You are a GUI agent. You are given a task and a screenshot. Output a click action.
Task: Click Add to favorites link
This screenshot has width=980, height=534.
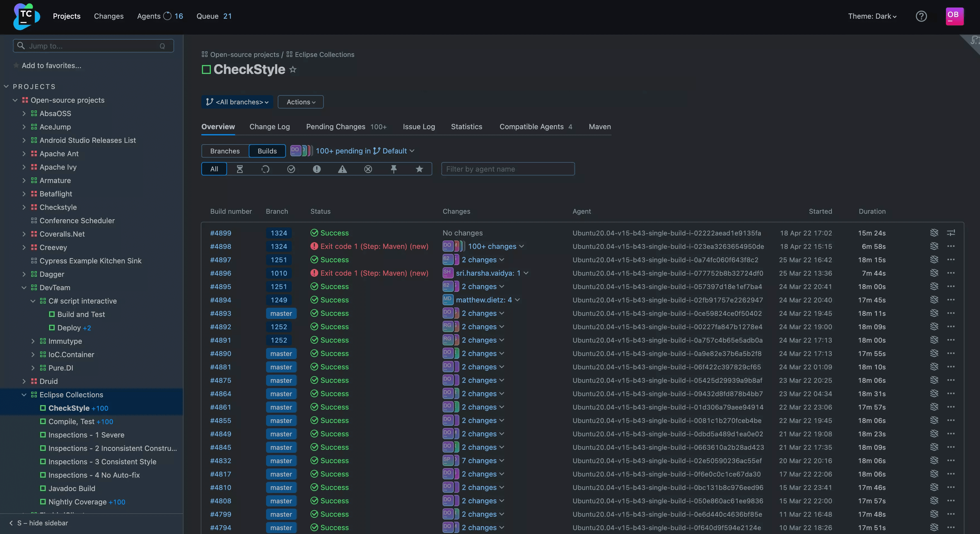click(x=52, y=65)
